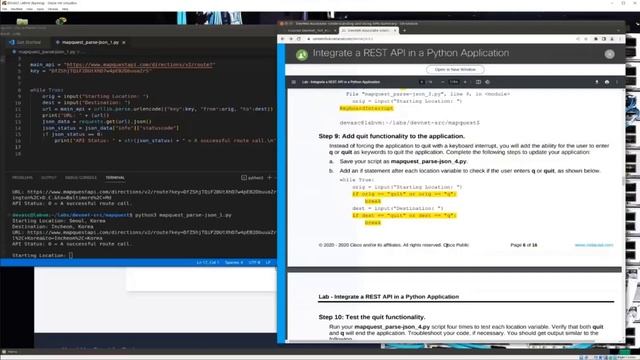Zoom out the PDF with minus
The image size is (640, 360).
(x=443, y=82)
